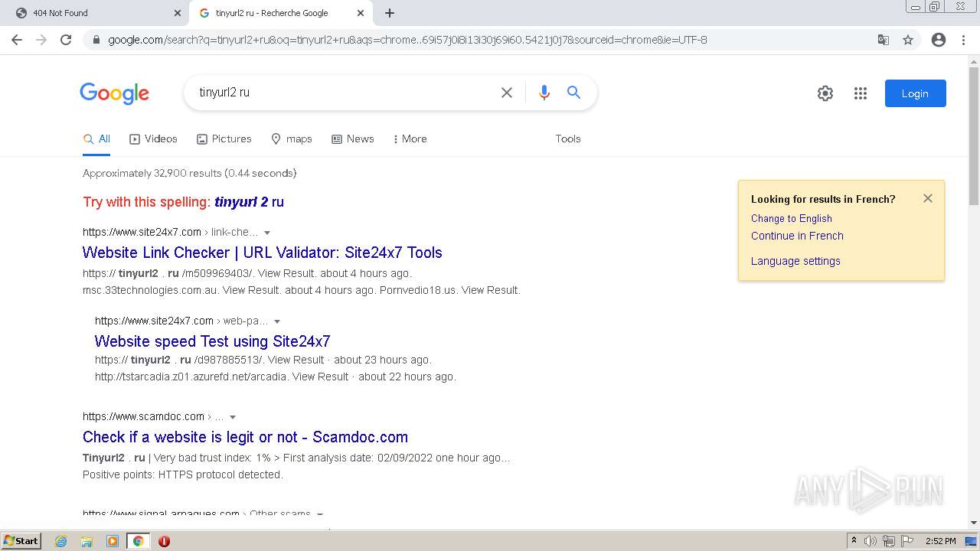Open the search Tools options
Image resolution: width=980 pixels, height=551 pixels.
568,139
